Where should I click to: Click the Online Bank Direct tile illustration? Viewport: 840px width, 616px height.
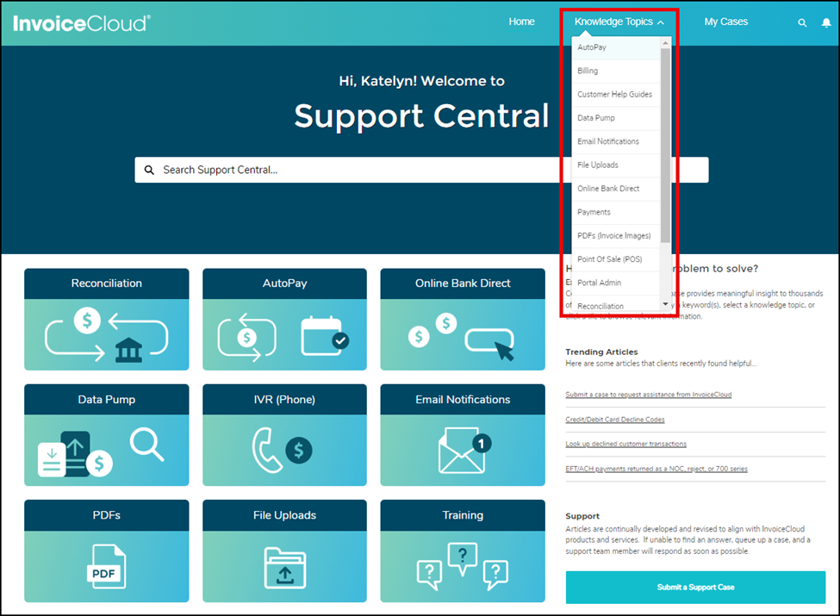[463, 335]
